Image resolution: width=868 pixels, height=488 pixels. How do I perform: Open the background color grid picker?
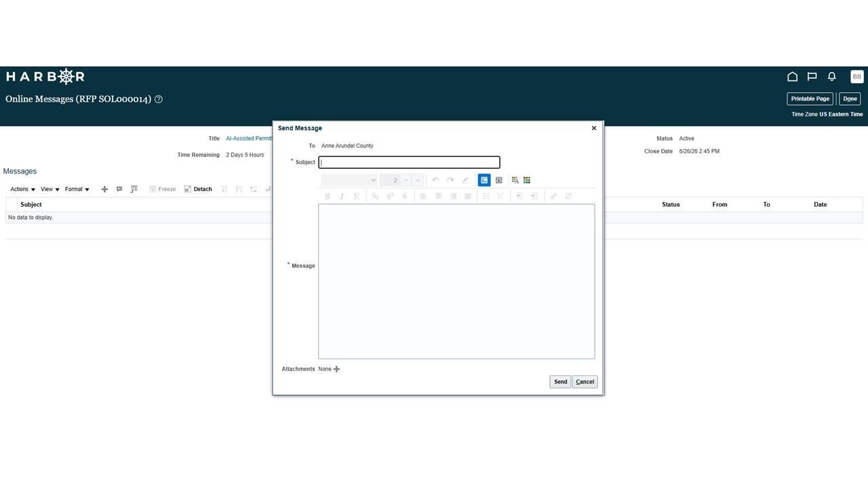click(527, 180)
